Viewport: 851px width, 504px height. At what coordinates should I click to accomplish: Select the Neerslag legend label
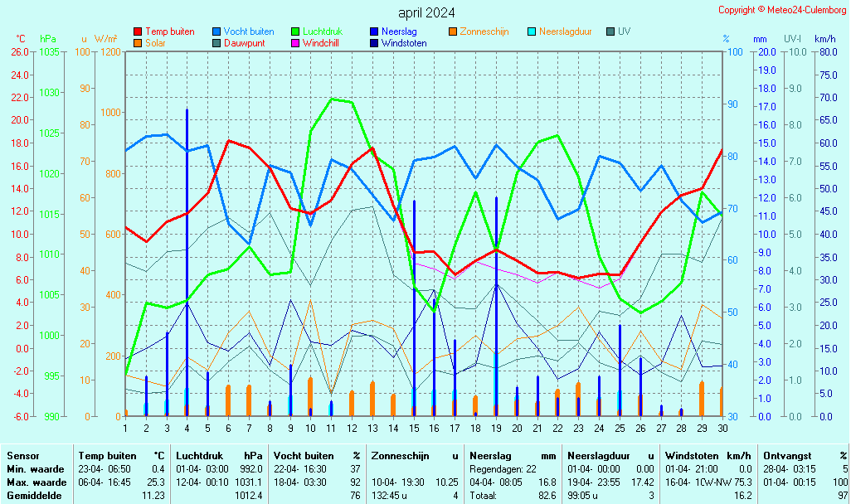[x=399, y=31]
